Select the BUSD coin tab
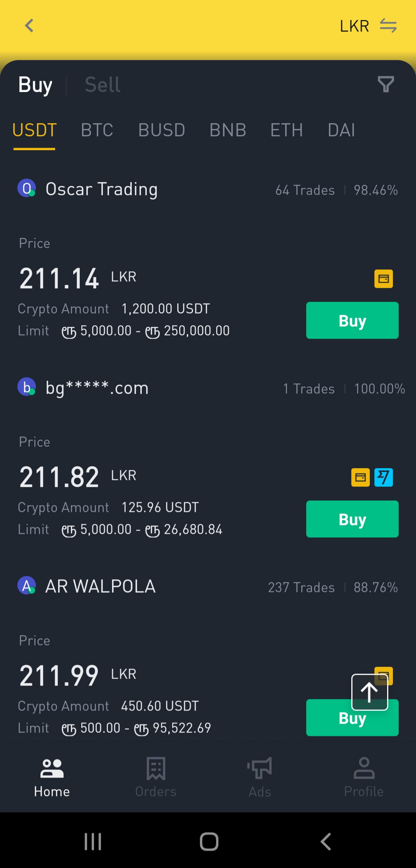This screenshot has width=416, height=868. coord(162,130)
